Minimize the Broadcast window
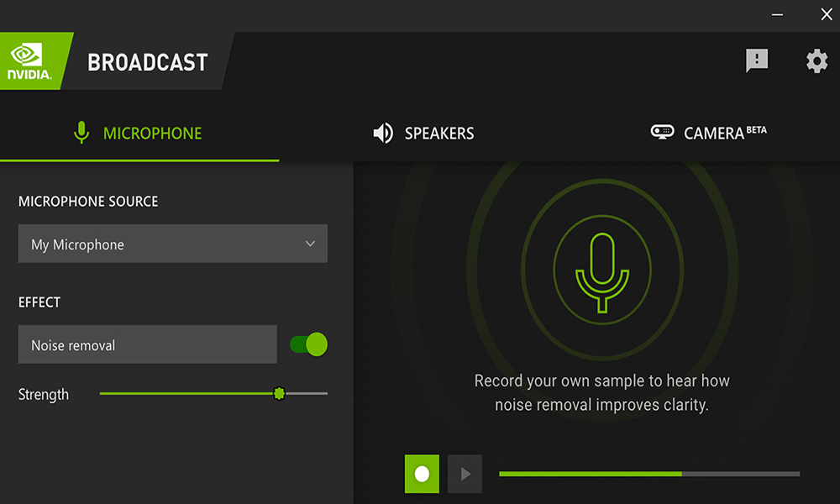 777,15
